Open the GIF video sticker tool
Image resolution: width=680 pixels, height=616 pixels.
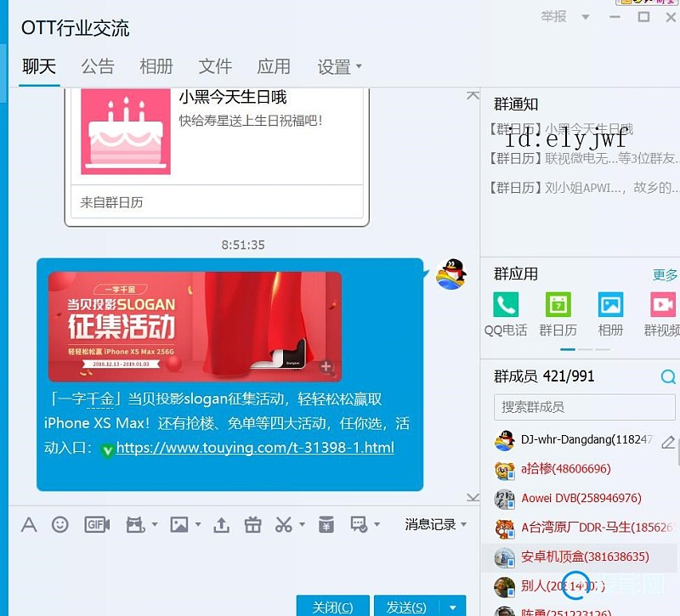coord(97,524)
